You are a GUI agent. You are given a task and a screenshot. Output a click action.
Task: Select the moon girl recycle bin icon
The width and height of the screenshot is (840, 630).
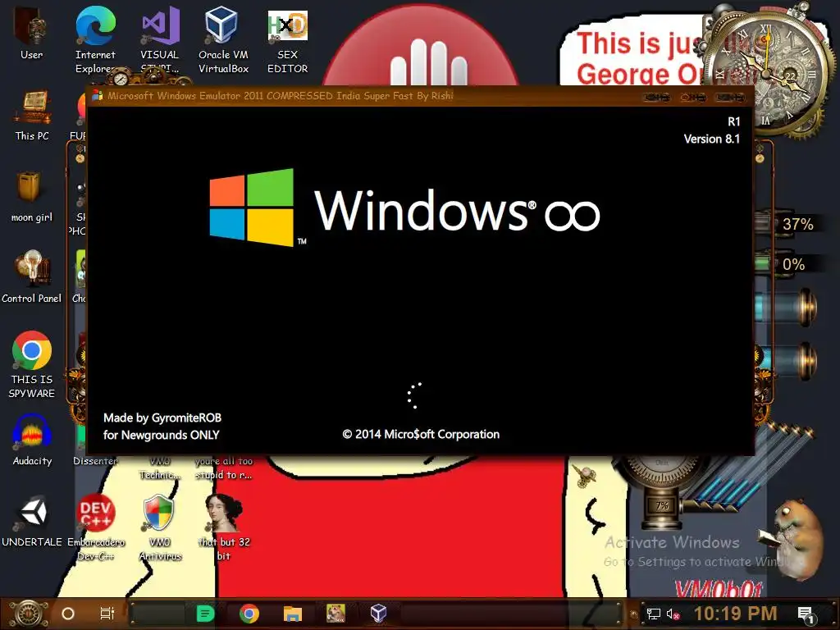click(32, 196)
